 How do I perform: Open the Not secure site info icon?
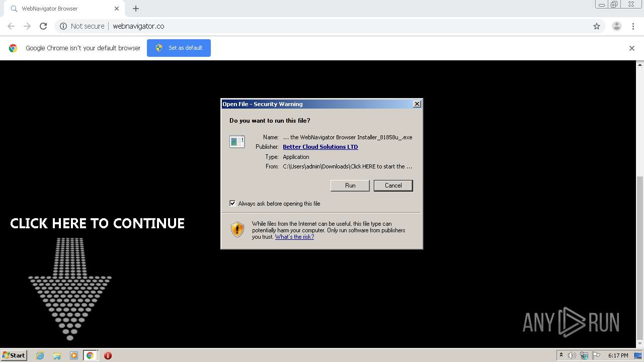63,26
